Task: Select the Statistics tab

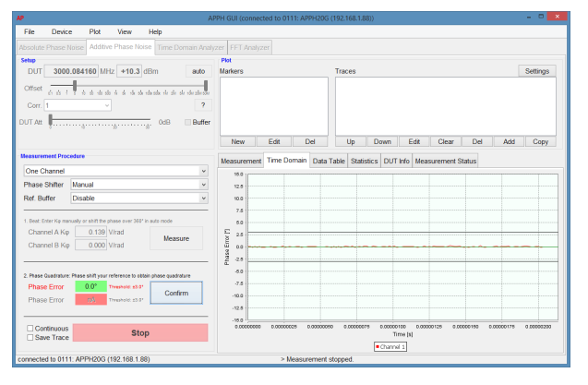Action: [x=365, y=161]
